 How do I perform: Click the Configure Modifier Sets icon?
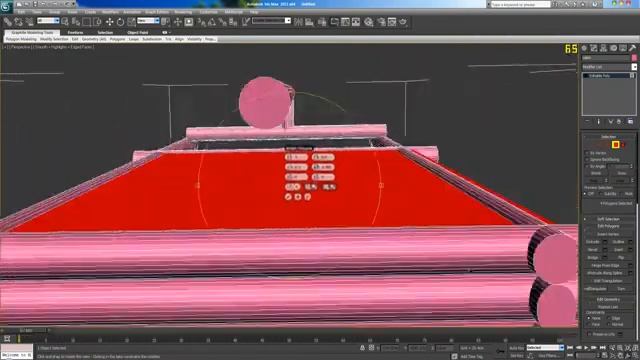coord(631,122)
